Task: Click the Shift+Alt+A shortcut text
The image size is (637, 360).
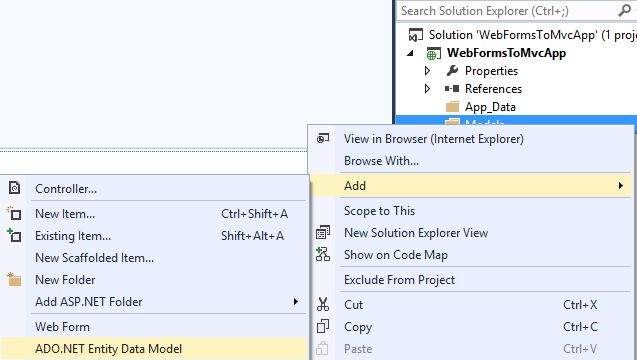Action: point(252,236)
